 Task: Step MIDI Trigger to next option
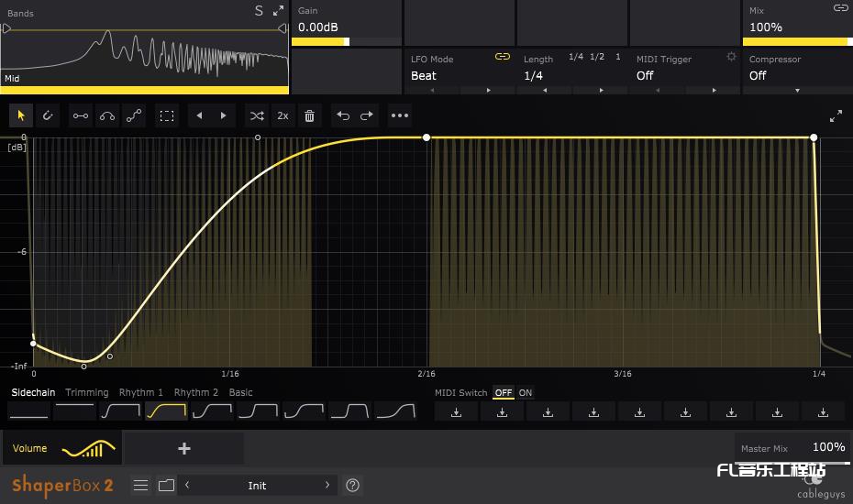[x=714, y=90]
